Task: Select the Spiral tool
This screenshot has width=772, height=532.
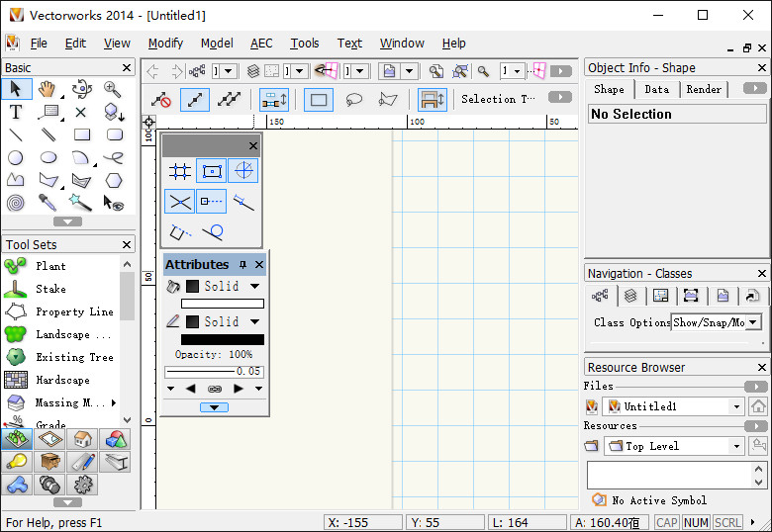Action: [16, 203]
